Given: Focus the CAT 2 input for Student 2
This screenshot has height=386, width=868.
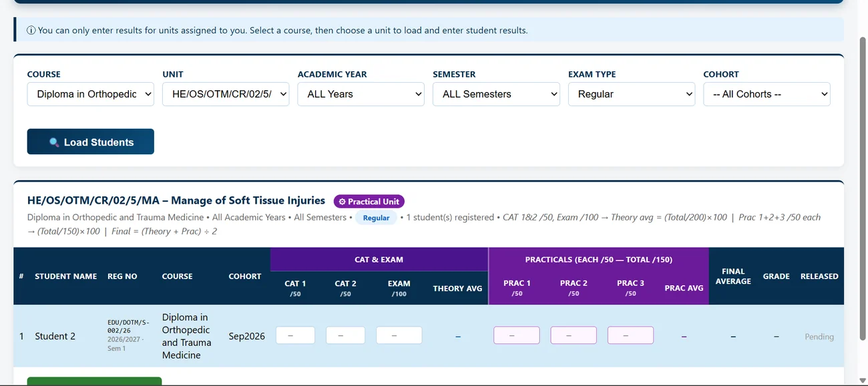Looking at the screenshot, I should coord(345,335).
